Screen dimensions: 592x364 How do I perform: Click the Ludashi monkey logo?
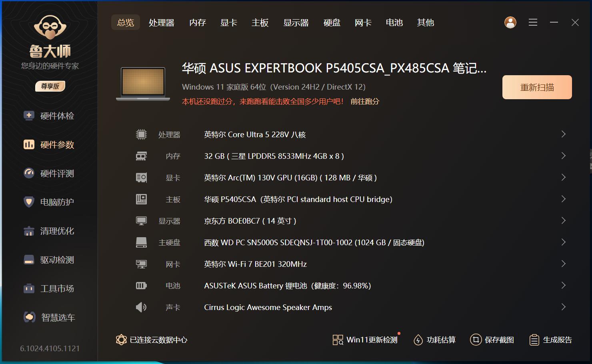pos(50,27)
